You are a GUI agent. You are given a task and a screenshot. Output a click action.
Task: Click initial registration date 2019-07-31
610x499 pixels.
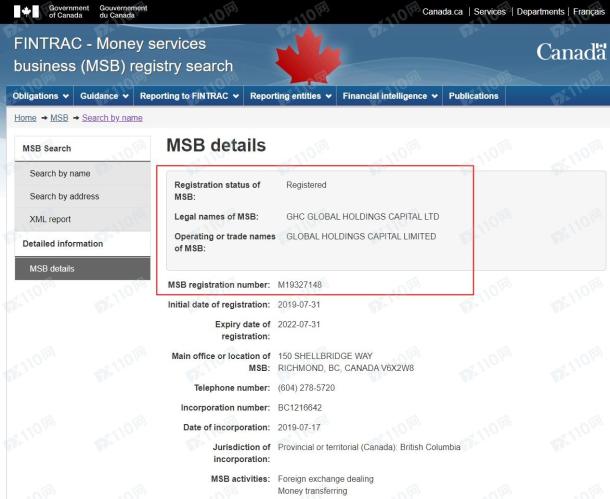299,305
